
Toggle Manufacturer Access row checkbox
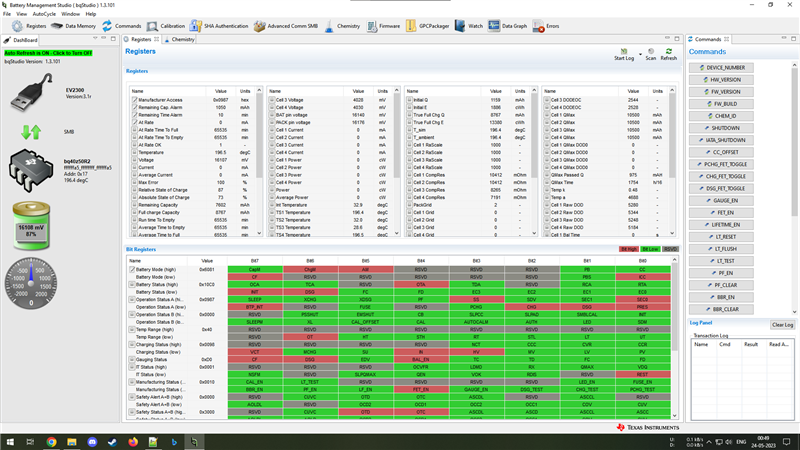(135, 100)
